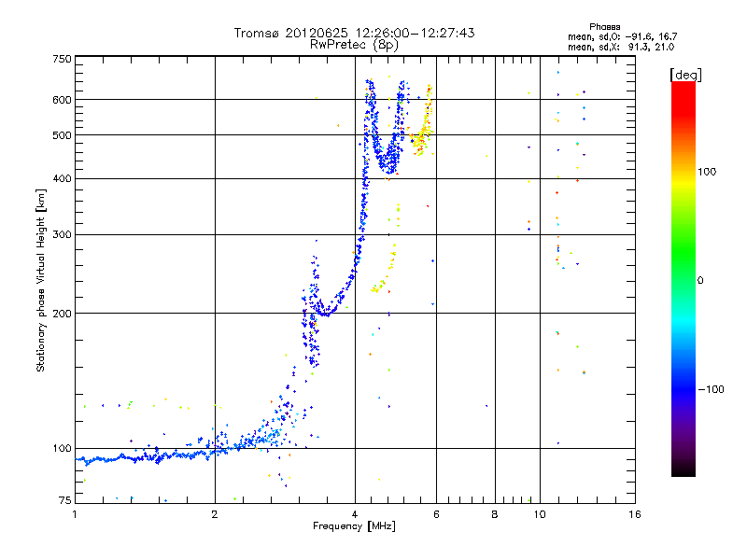This screenshot has width=747, height=560.
Task: Click the colorbar tick label '-100'
Action: click(711, 389)
